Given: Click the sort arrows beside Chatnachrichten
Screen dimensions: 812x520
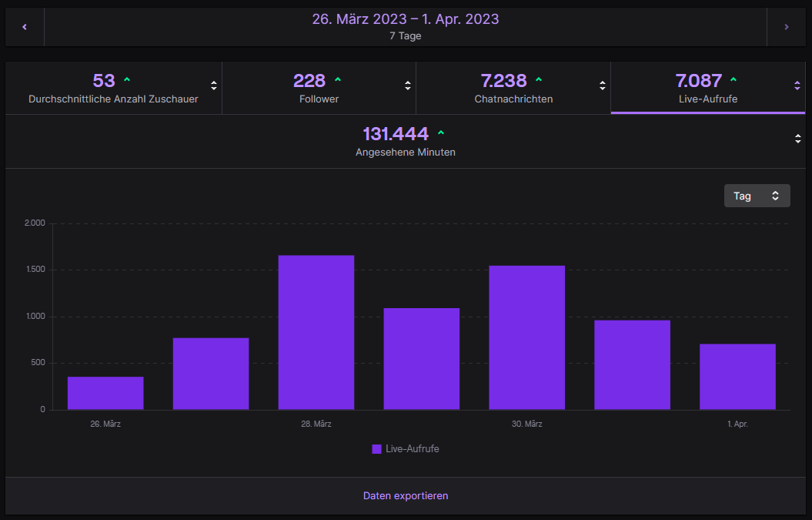Looking at the screenshot, I should [x=601, y=87].
